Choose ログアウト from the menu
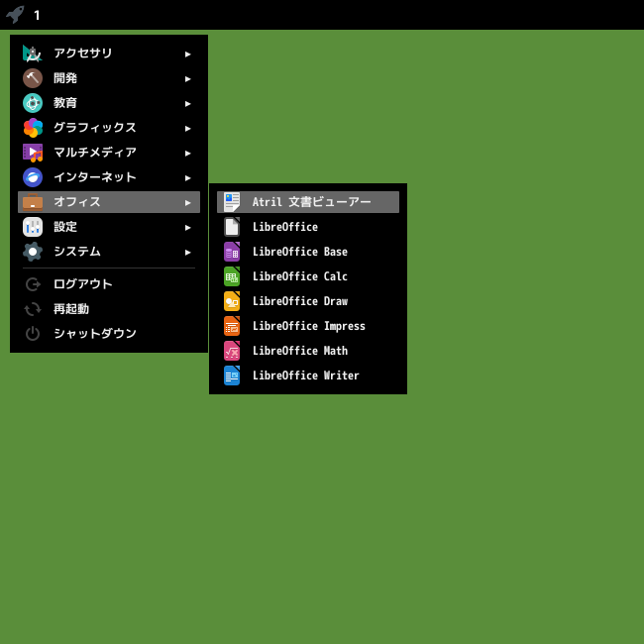The image size is (644, 644). point(109,284)
